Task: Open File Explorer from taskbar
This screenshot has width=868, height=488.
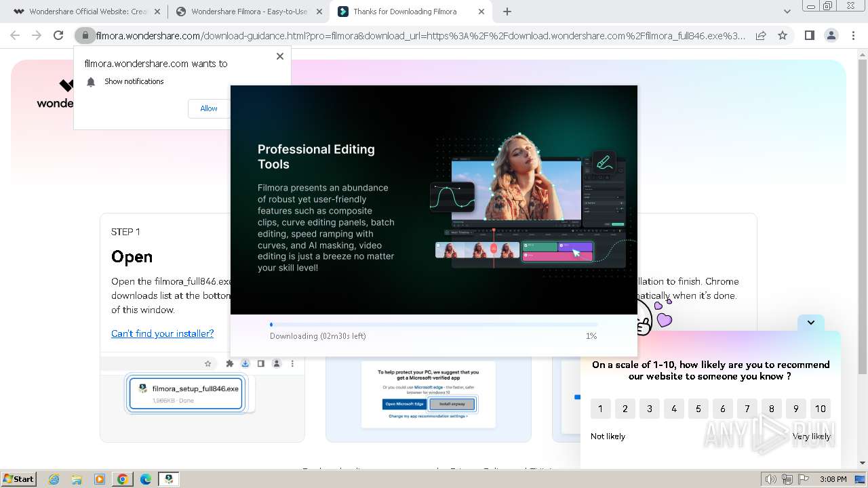Action: click(77, 479)
